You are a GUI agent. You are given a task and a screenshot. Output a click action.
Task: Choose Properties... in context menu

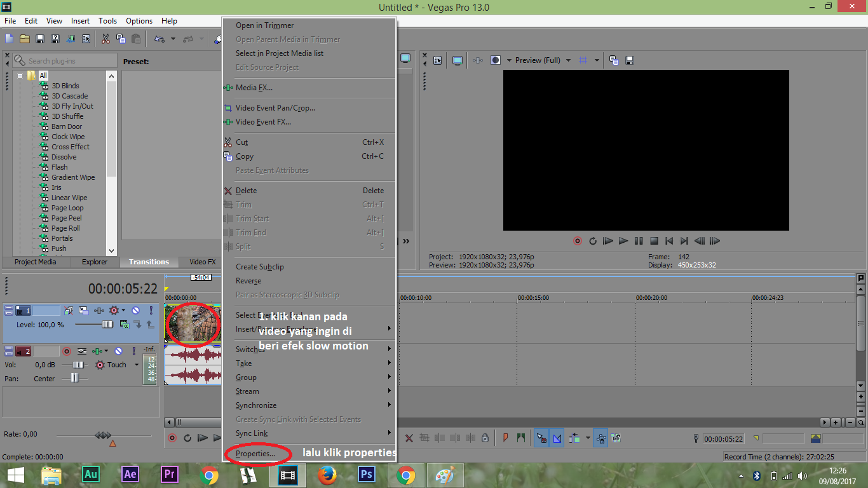[x=255, y=454]
